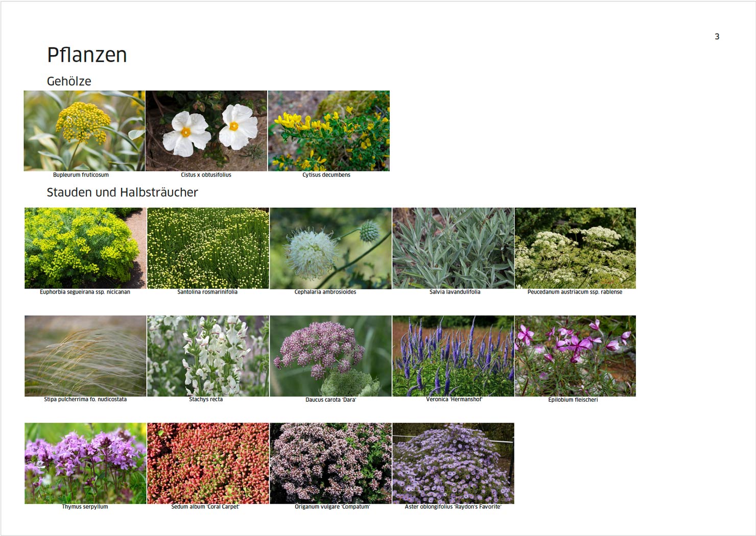Click the caption 'Santolina rosmarinifolia'

click(207, 292)
